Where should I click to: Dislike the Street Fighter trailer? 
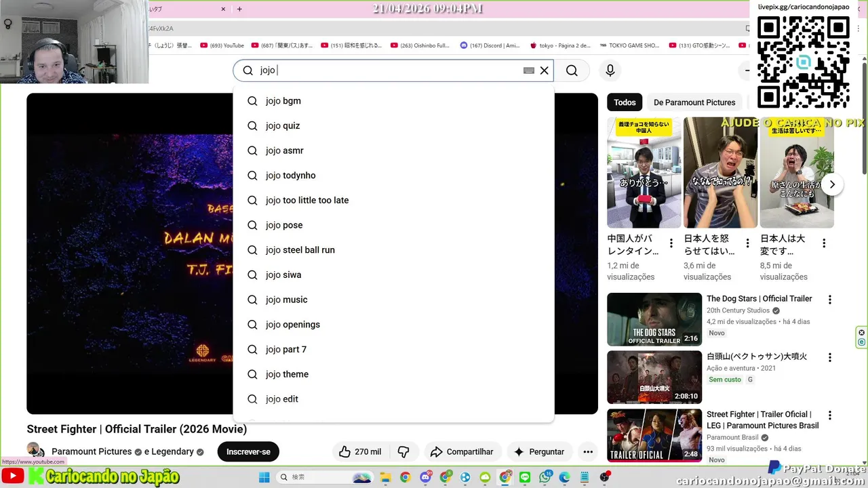403,452
